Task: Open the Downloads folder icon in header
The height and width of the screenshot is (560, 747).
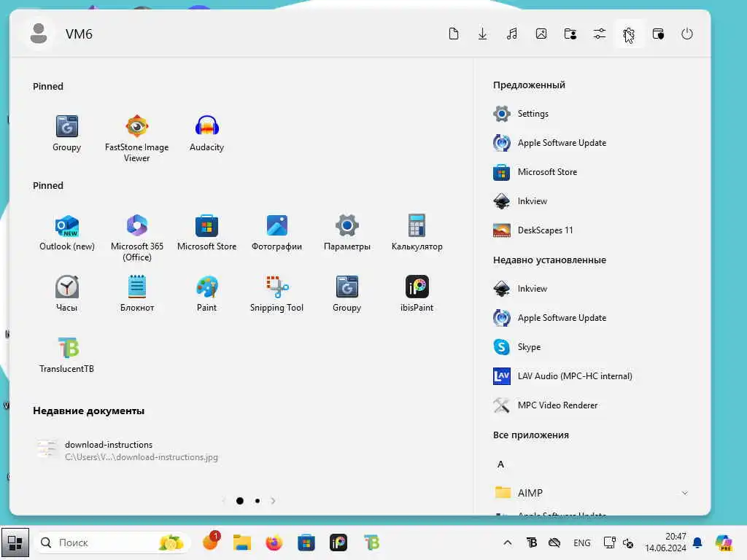Action: coord(483,34)
